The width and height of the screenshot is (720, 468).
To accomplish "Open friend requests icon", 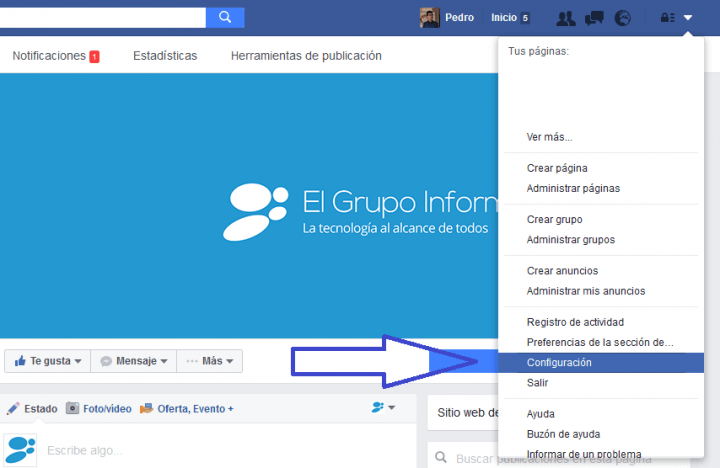I will [565, 18].
